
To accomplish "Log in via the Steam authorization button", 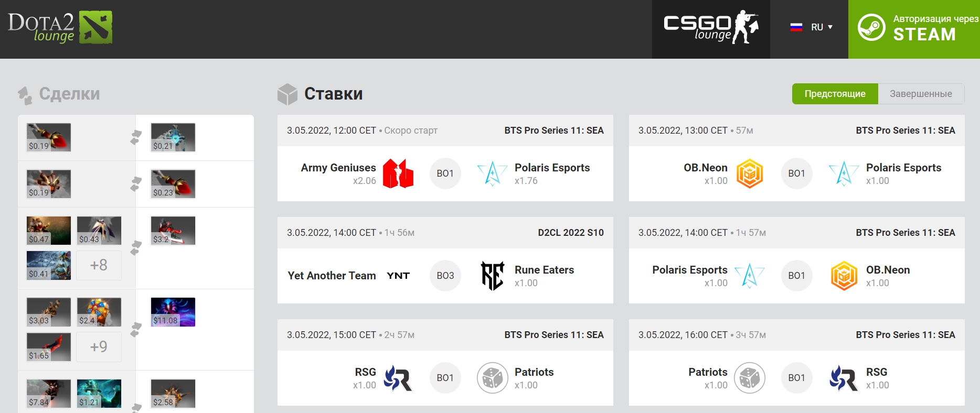I will click(x=914, y=29).
